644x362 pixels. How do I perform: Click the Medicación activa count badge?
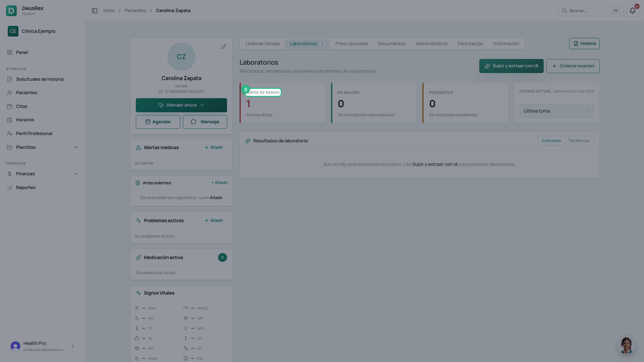[222, 257]
